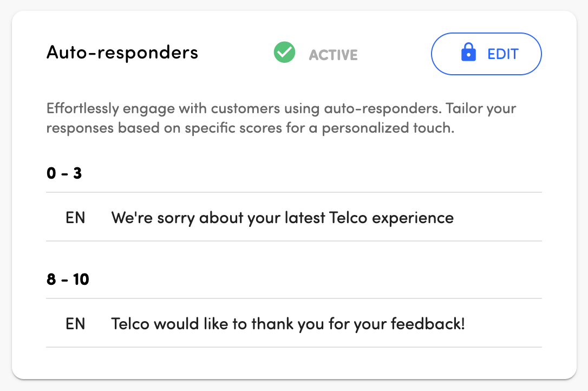Click the green active checkmark icon
Screen dimensions: 588x391
coord(284,53)
